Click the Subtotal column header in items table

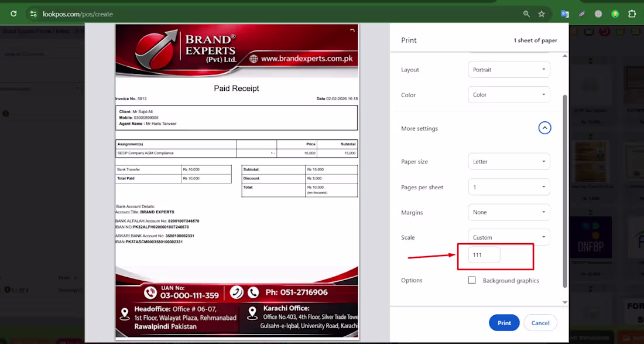pos(348,144)
